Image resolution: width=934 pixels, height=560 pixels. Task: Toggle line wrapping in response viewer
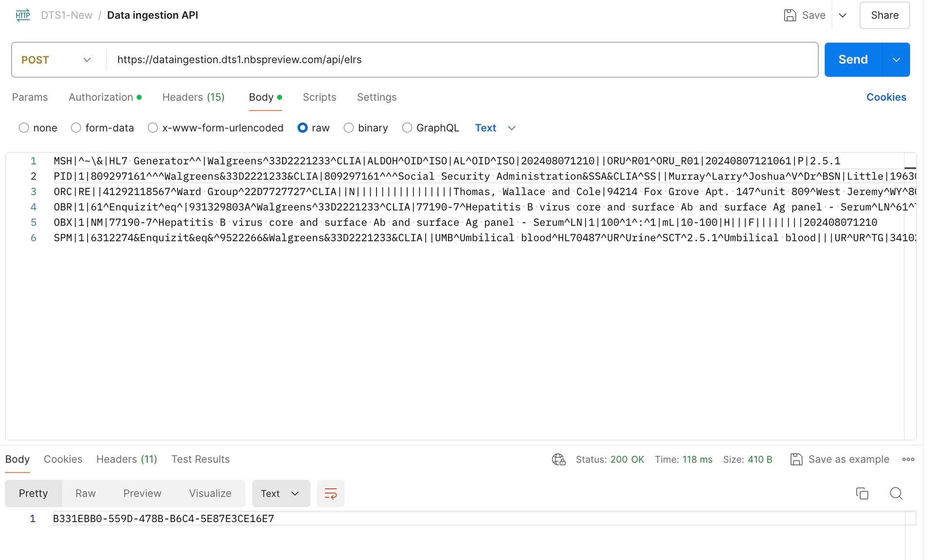coord(331,493)
